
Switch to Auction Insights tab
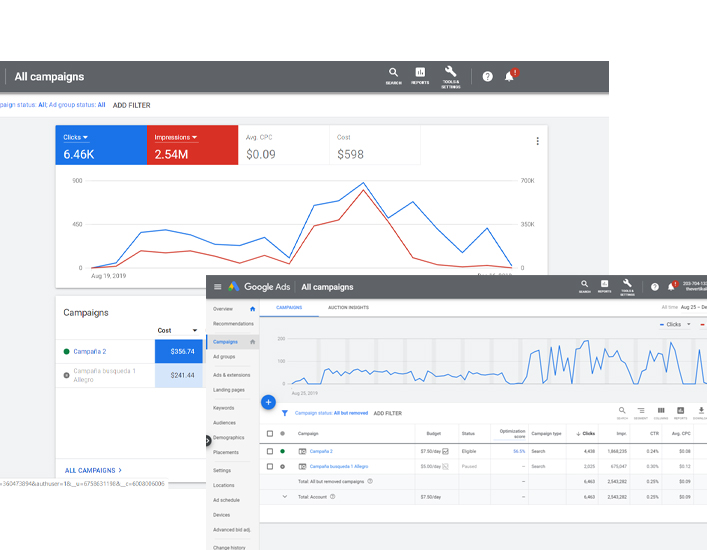(x=348, y=307)
